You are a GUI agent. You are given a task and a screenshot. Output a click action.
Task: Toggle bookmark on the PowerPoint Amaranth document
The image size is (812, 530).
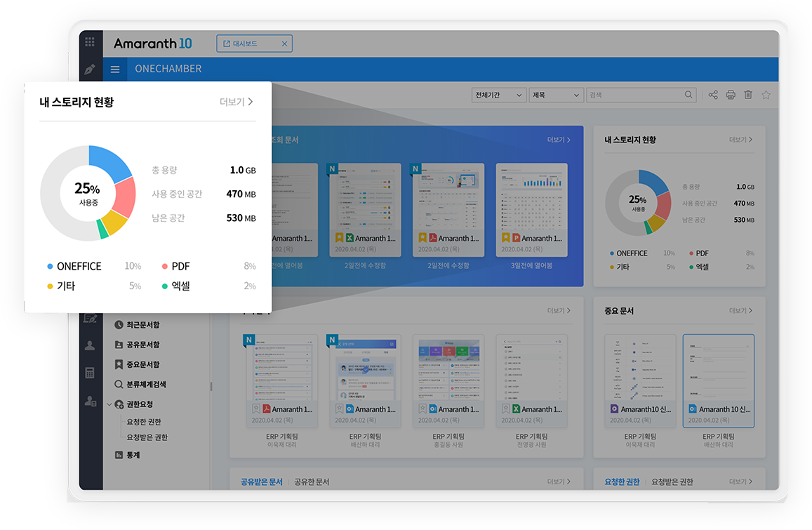506,238
